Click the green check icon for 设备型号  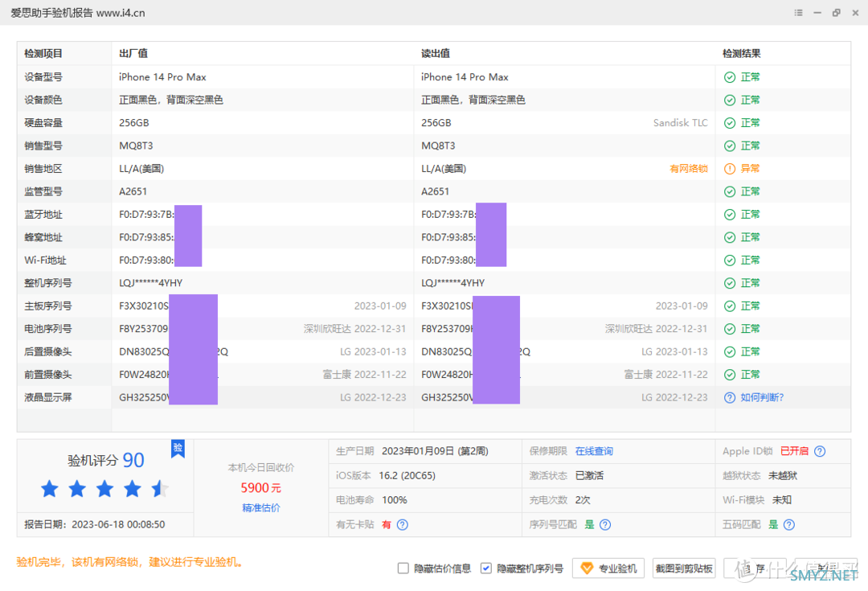pos(730,77)
